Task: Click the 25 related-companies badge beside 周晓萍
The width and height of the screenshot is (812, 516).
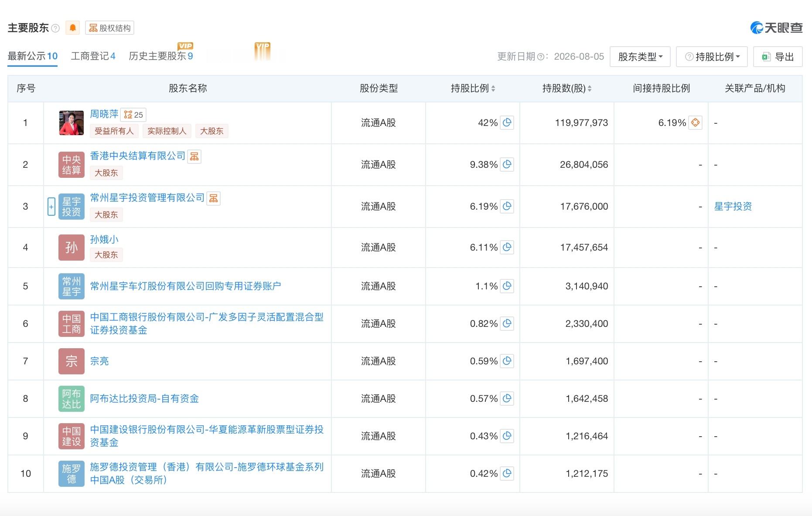Action: pyautogui.click(x=133, y=115)
